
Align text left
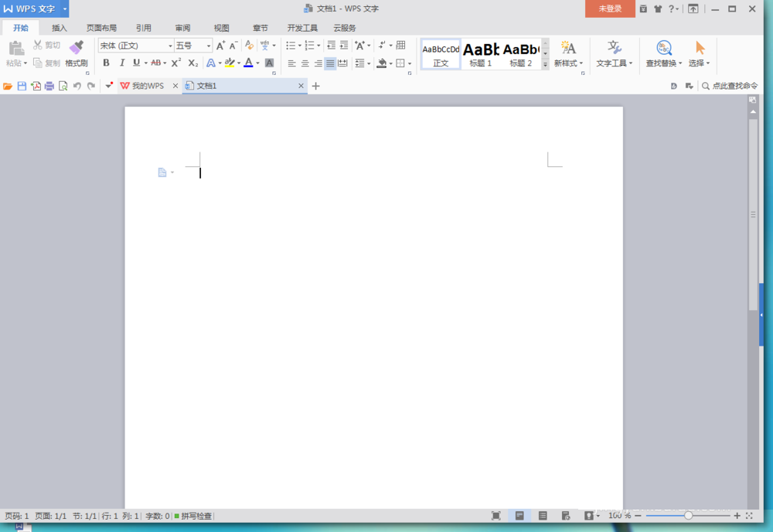[292, 63]
